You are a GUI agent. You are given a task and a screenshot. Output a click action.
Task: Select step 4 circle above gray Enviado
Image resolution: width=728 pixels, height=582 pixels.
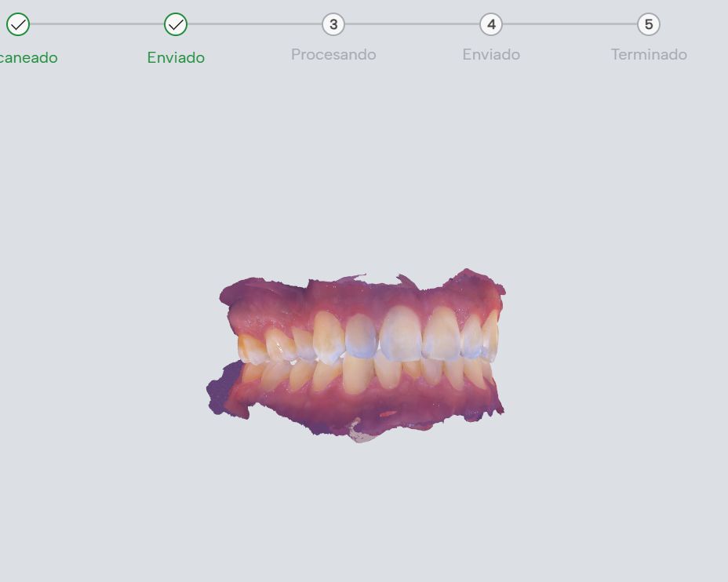[491, 24]
